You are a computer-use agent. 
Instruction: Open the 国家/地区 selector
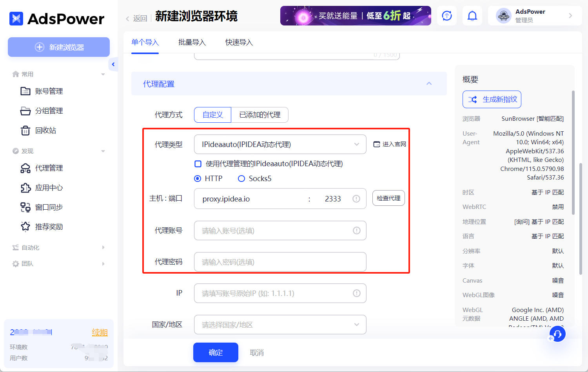click(x=279, y=325)
